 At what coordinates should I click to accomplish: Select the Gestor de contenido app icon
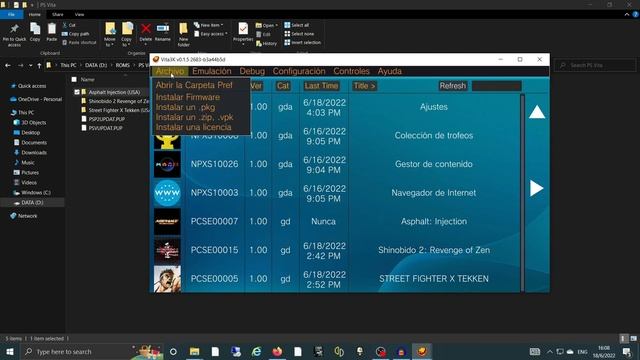(x=167, y=164)
